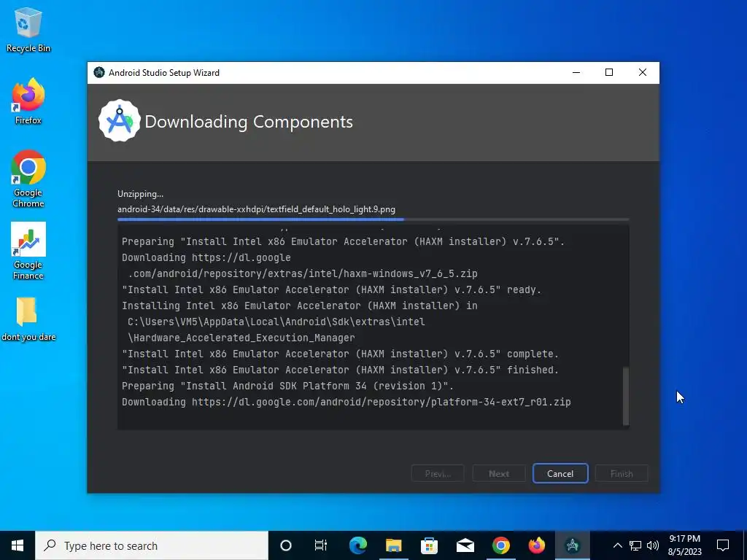
Task: Click the small Android Studio title bar icon
Action: [x=99, y=72]
